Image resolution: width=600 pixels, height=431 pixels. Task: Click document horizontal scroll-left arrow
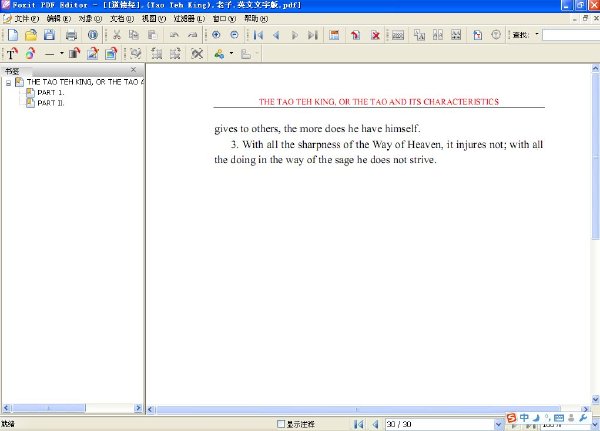click(x=150, y=410)
